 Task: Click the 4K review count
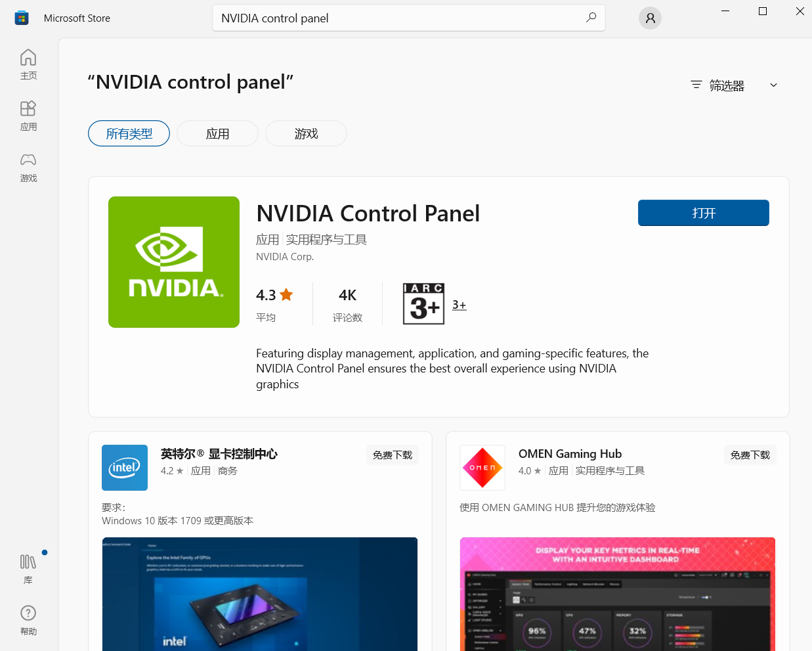point(347,295)
